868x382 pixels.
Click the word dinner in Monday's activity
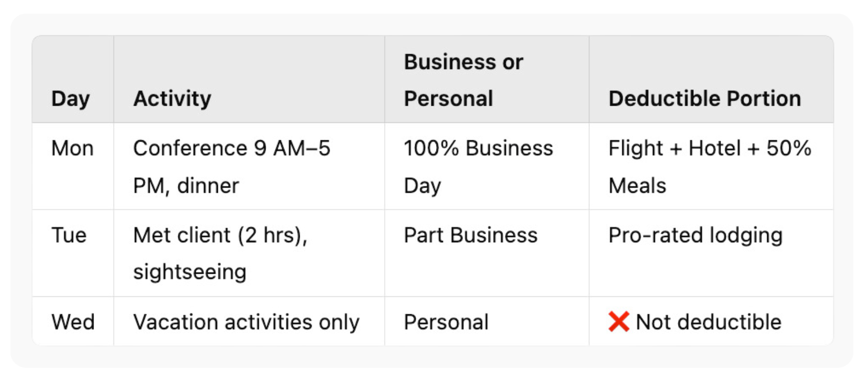pos(208,185)
